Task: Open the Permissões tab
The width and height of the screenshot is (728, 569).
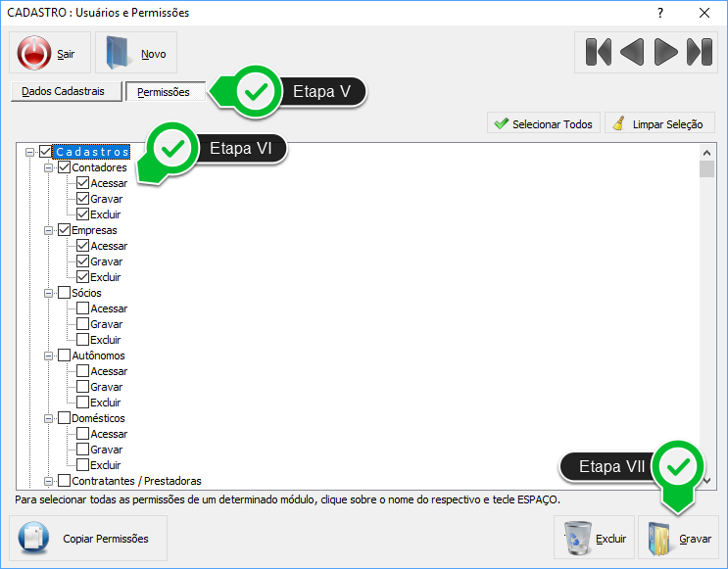Action: 164,92
